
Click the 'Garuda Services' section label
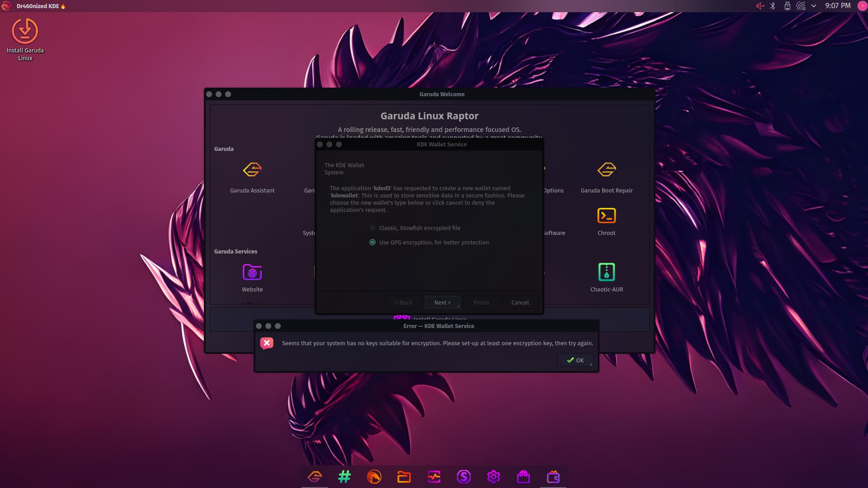(236, 251)
